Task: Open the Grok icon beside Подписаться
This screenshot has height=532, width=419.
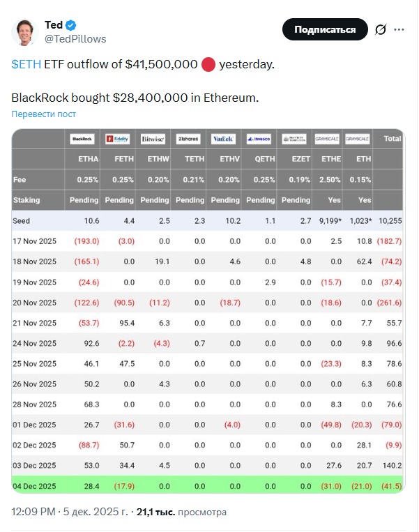Action: point(381,30)
